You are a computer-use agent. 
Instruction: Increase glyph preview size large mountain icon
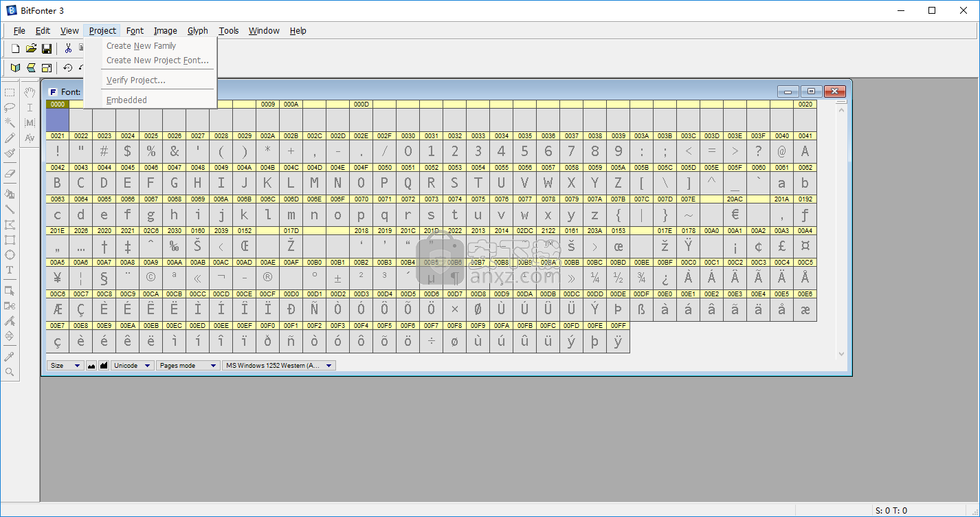tap(104, 366)
